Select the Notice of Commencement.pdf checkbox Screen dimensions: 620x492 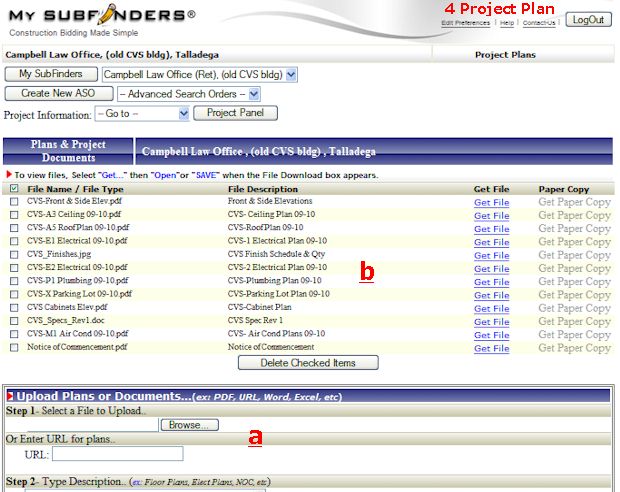pyautogui.click(x=14, y=348)
